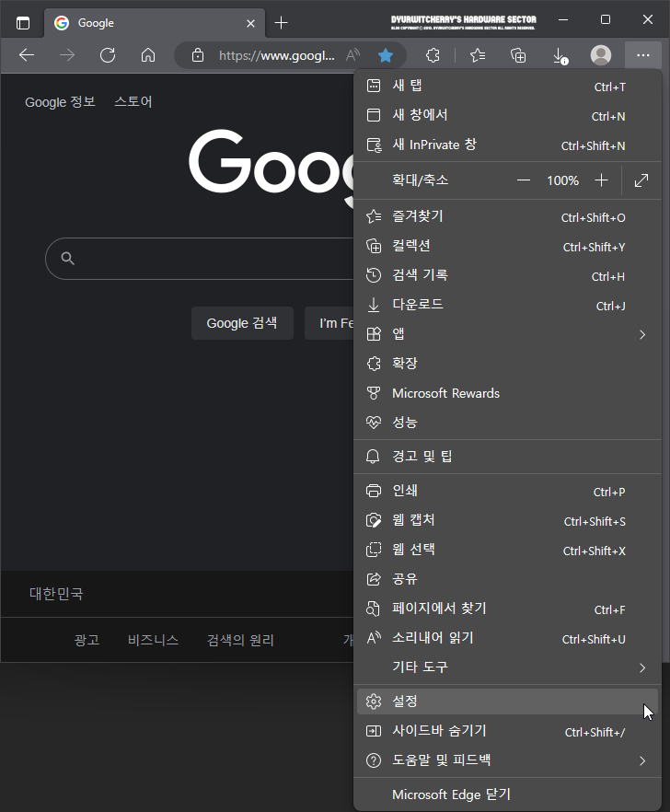Open 성능 performance entry
The width and height of the screenshot is (670, 812).
click(507, 423)
